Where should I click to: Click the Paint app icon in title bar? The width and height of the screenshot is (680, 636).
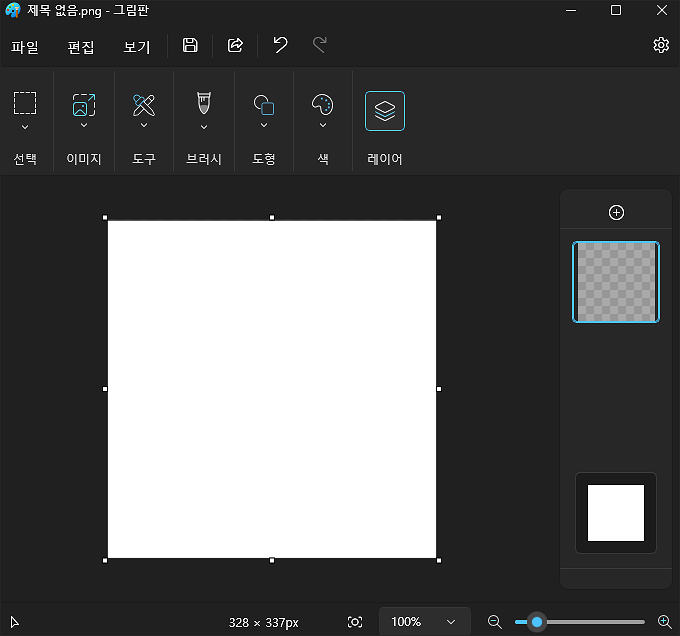13,10
